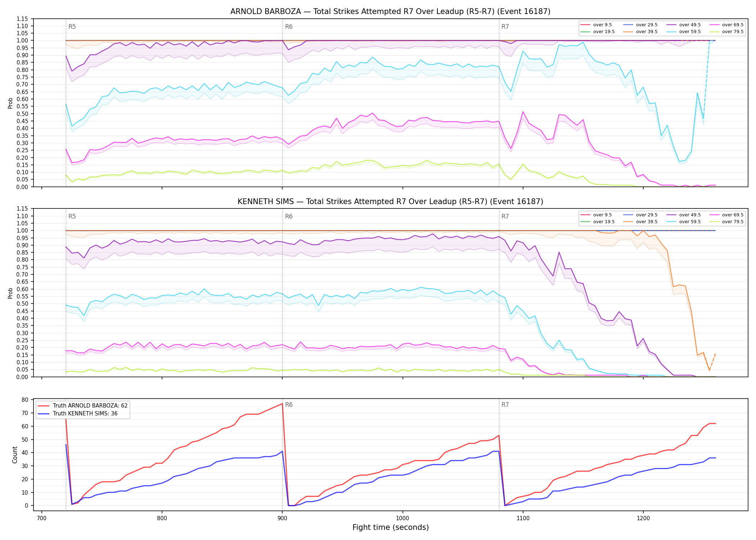
Task: Click the 'Prob' y-axis label of Barboza chart
Action: [x=10, y=103]
